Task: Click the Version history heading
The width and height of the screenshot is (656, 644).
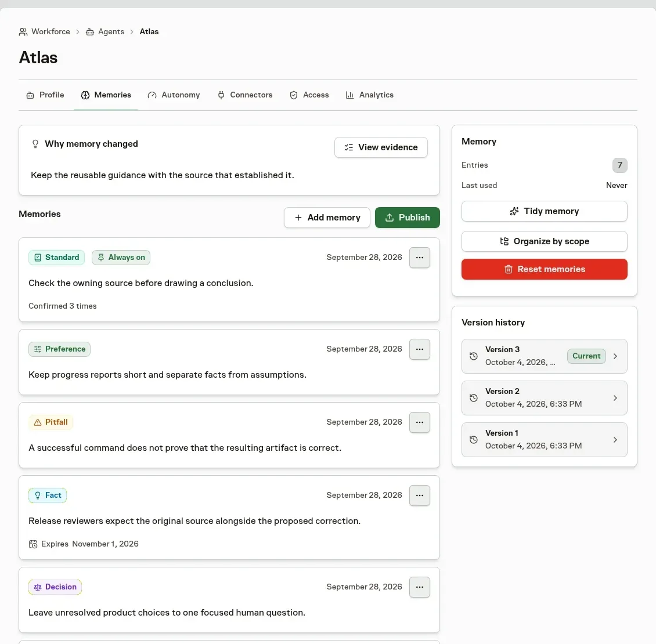Action: [x=493, y=323]
